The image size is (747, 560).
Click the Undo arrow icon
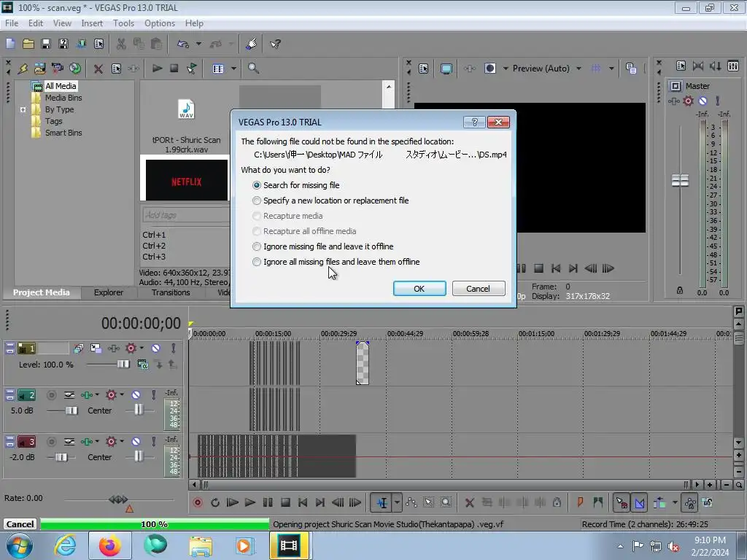183,44
